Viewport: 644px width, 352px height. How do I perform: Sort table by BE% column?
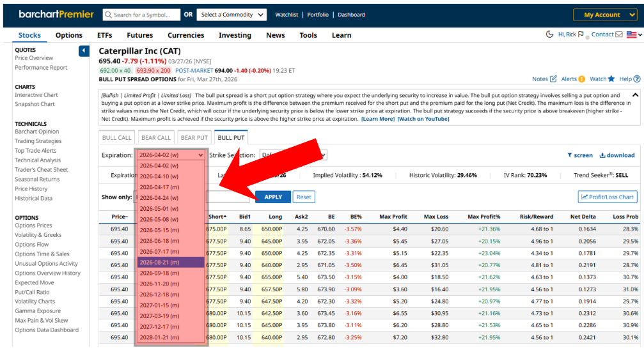356,217
